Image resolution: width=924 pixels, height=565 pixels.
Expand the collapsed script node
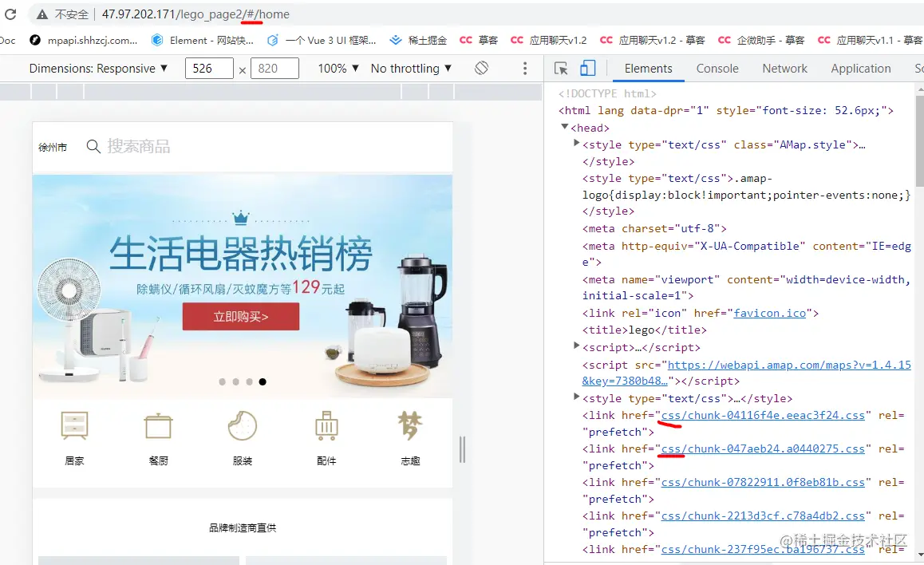[x=577, y=346]
